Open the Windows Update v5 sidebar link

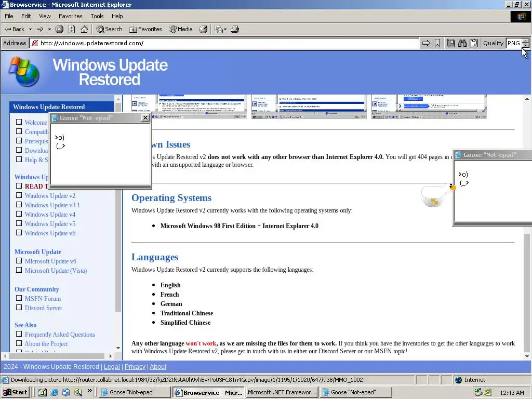click(x=50, y=223)
